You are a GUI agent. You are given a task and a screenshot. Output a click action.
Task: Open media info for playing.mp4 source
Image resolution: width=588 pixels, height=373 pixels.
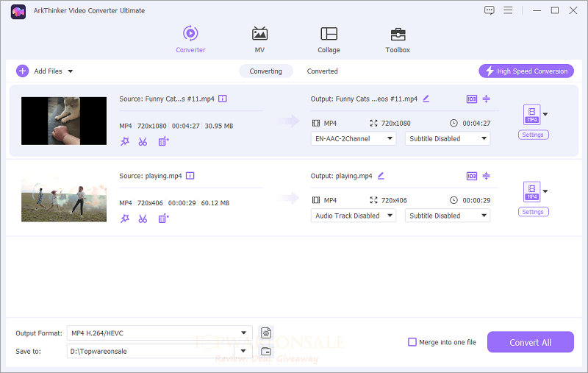(190, 176)
